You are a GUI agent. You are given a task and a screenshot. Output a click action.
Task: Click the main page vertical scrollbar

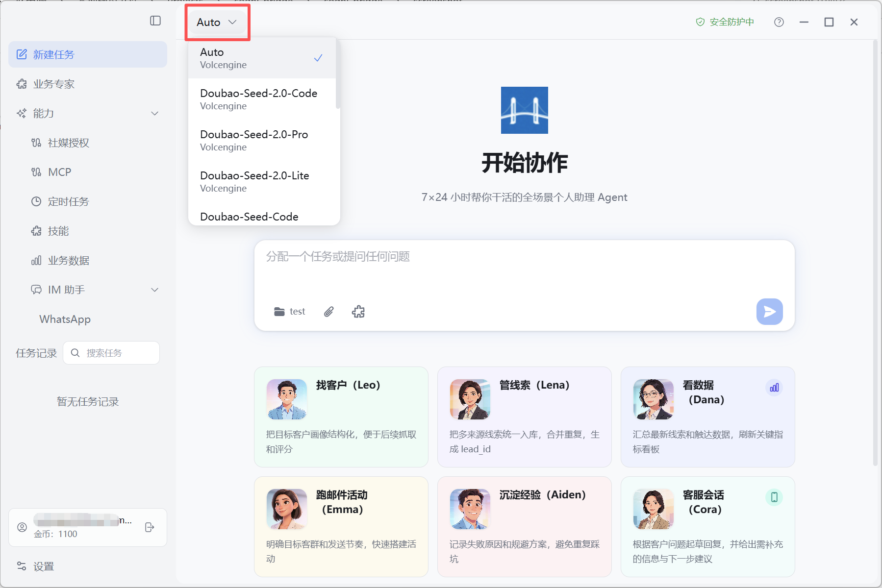[x=875, y=252]
